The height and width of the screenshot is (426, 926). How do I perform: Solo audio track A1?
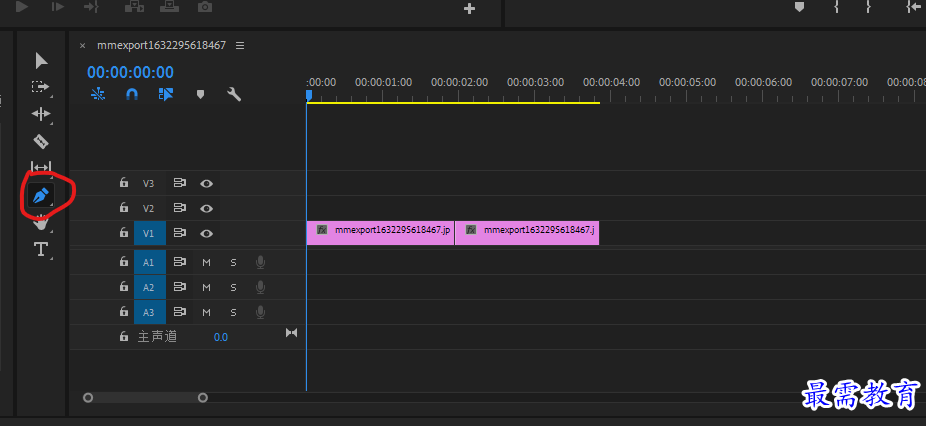point(233,262)
